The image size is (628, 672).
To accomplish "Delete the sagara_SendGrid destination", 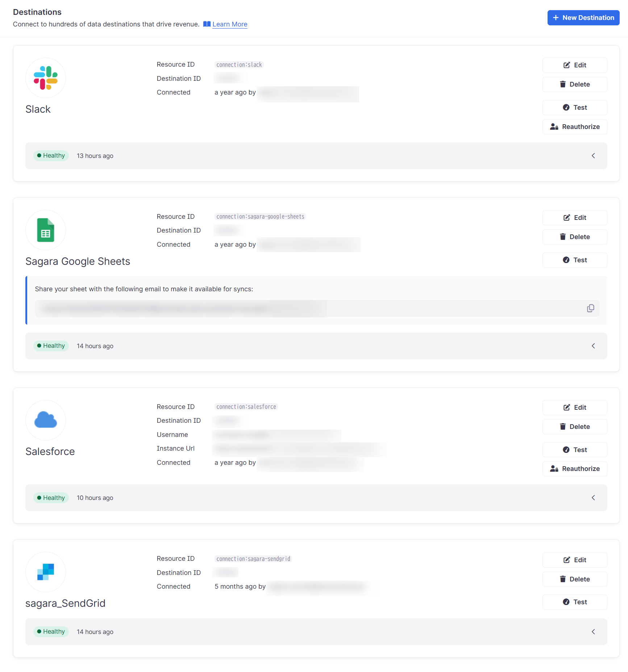I will pyautogui.click(x=574, y=579).
